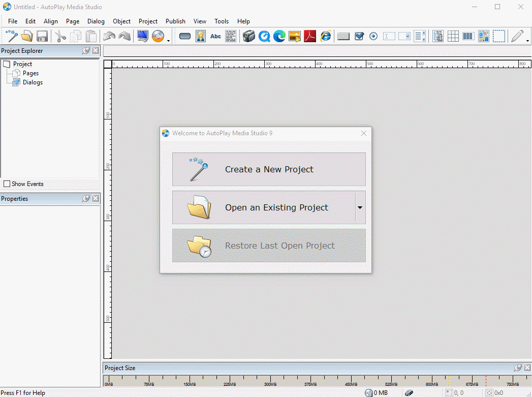Insert an Image object from toolbar
Screen dimensions: 532x397
pyautogui.click(x=201, y=36)
